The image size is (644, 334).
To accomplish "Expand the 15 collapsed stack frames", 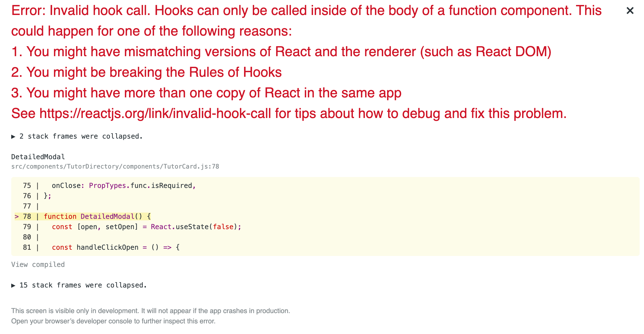I will (x=83, y=285).
